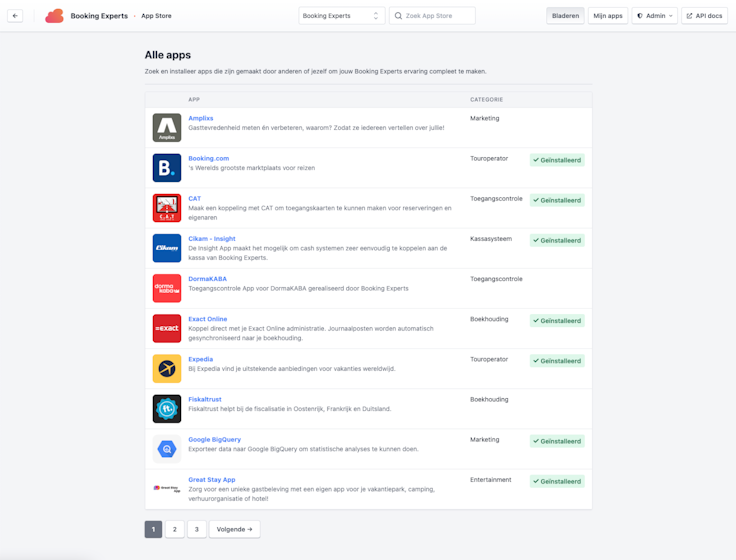This screenshot has height=560, width=736.
Task: Open the Great Stay App icon
Action: (x=167, y=489)
